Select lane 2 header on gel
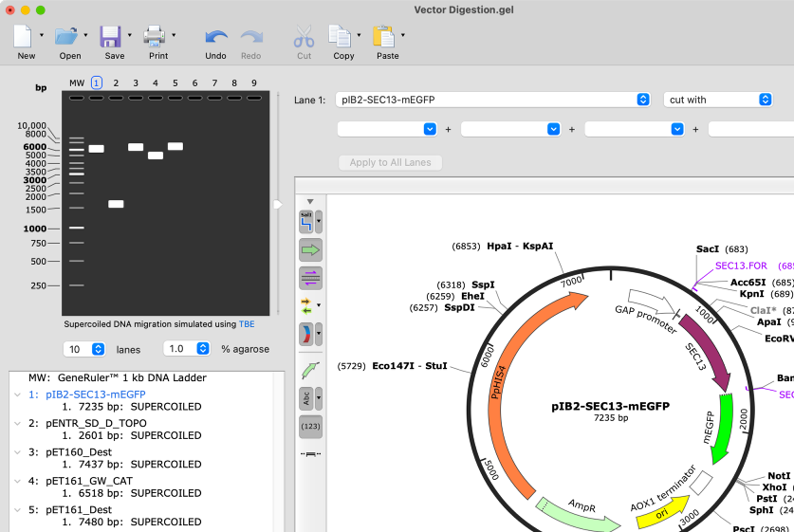This screenshot has width=794, height=532. pyautogui.click(x=116, y=83)
